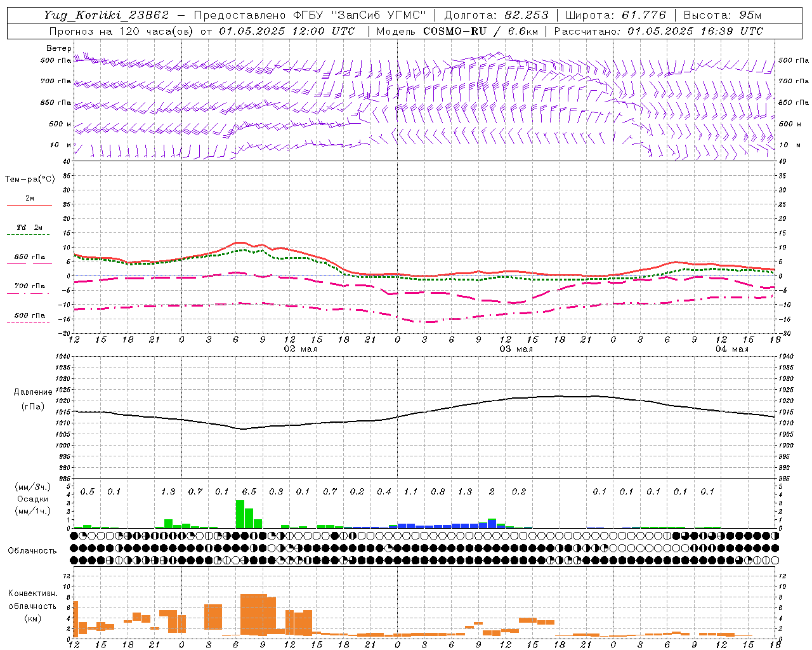The image size is (812, 650).
Task: Click the 0.8 precipitation total value
Action: (x=438, y=492)
